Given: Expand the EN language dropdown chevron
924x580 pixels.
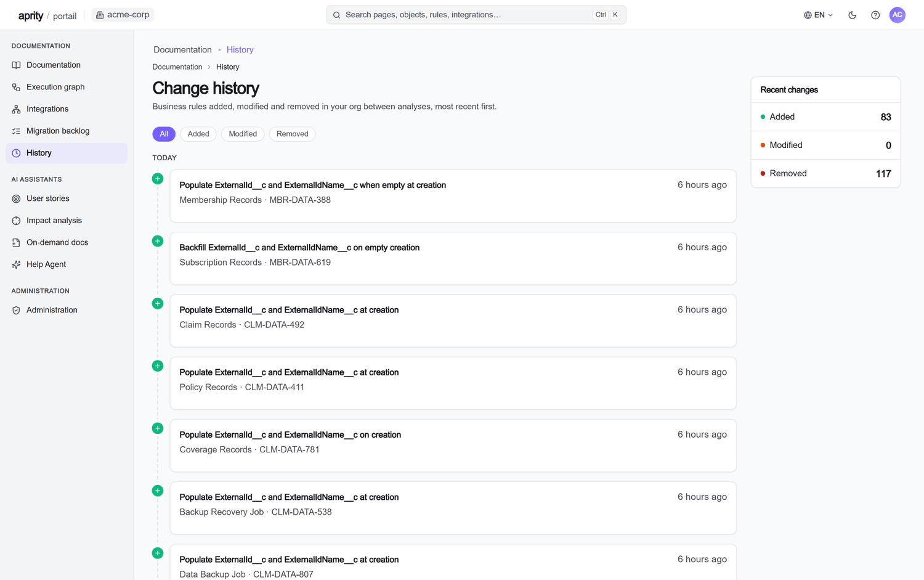Looking at the screenshot, I should tap(830, 15).
